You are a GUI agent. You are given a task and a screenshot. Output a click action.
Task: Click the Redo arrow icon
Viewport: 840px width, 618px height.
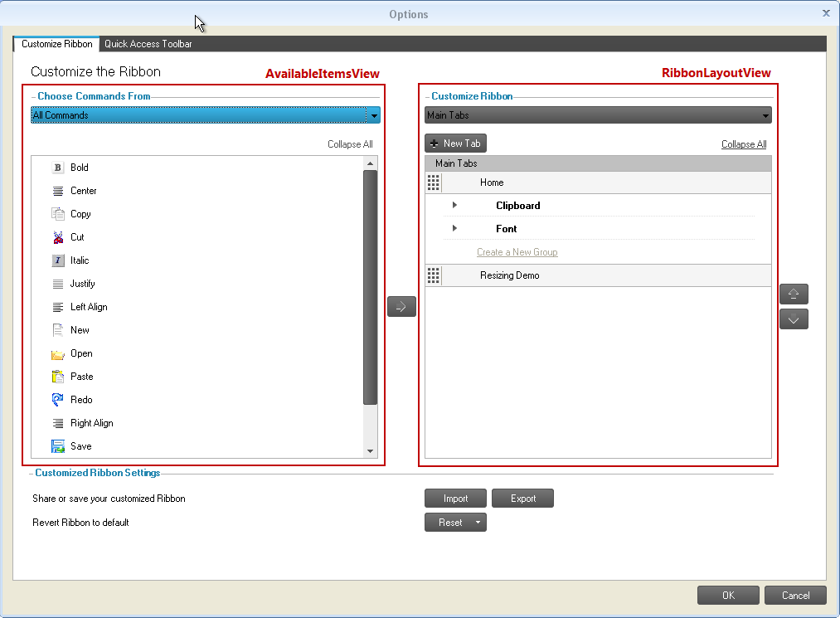coord(56,399)
